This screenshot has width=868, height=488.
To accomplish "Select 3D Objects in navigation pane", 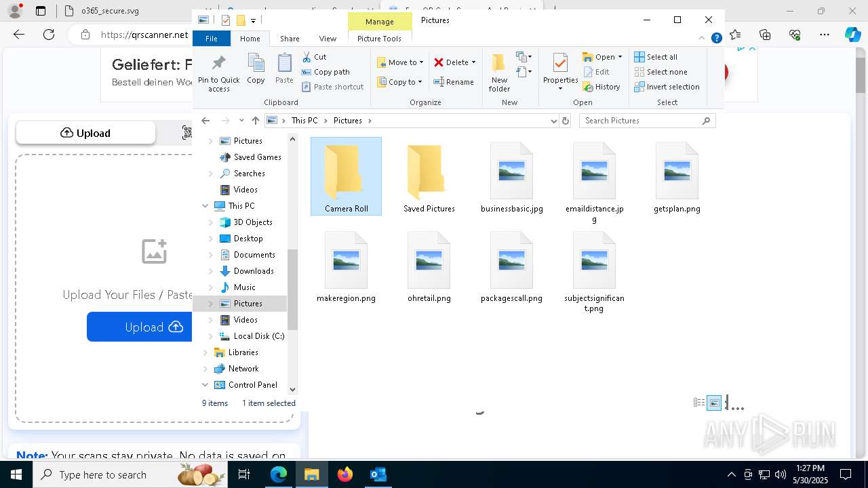I will coord(252,222).
